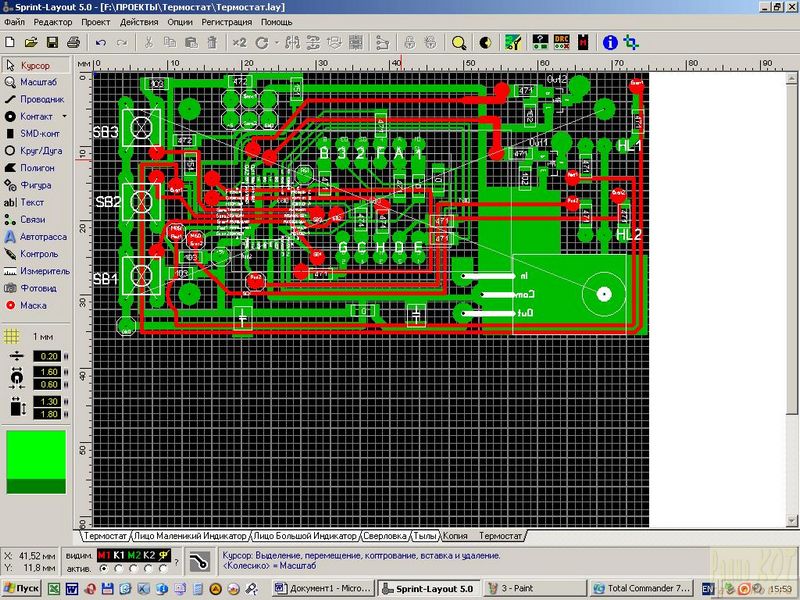Print the board layout
800x600 pixels.
pos(73,42)
